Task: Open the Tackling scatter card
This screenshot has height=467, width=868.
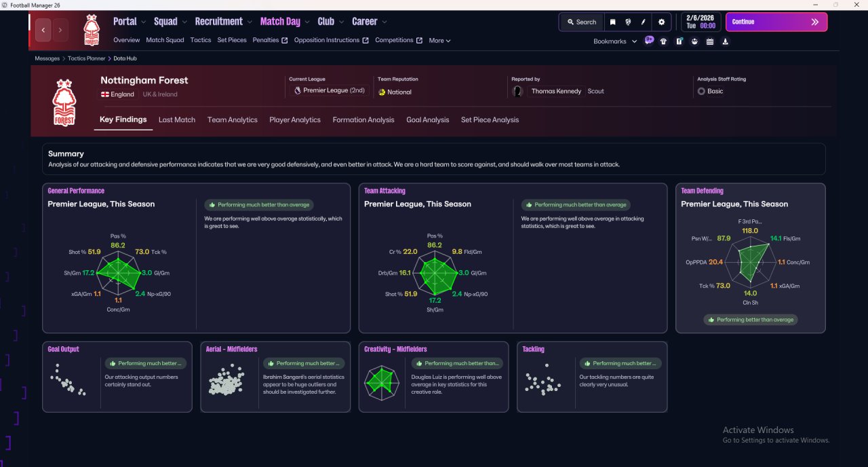Action: pos(592,377)
